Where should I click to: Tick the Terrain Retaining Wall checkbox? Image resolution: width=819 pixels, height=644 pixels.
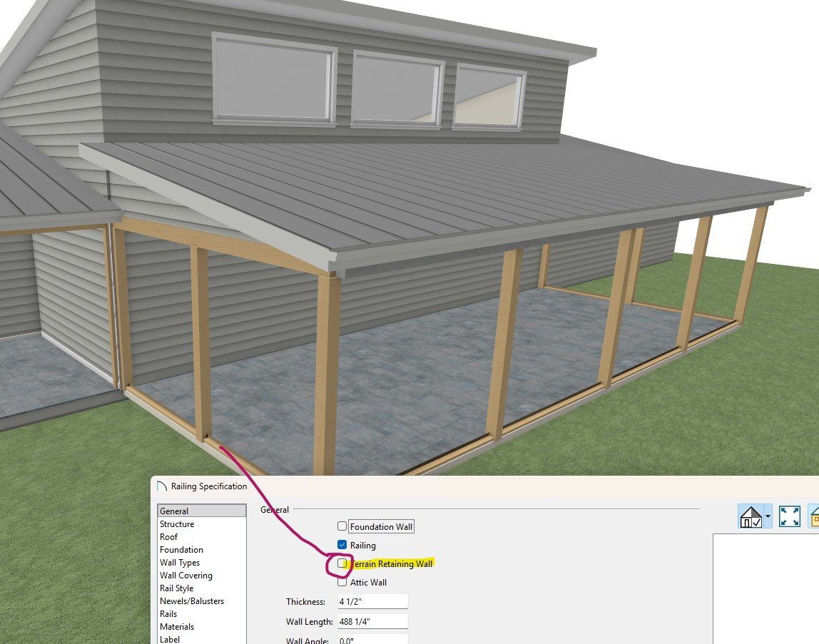coord(342,563)
